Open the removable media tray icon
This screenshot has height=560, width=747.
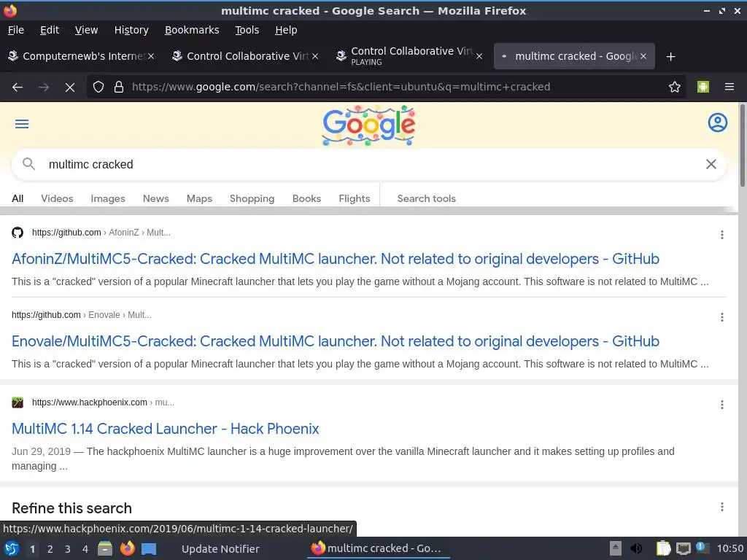(x=616, y=548)
